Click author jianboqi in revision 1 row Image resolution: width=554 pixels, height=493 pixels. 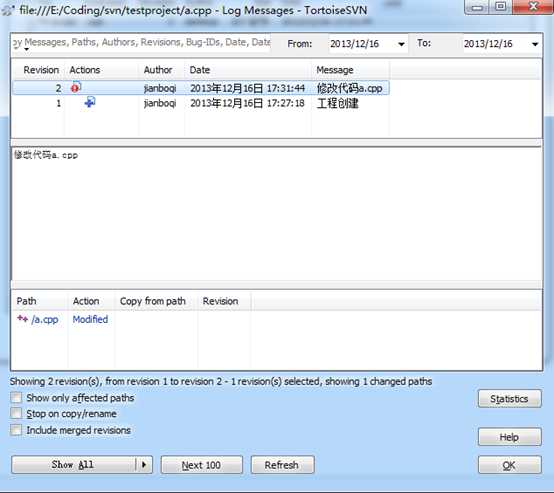click(160, 103)
